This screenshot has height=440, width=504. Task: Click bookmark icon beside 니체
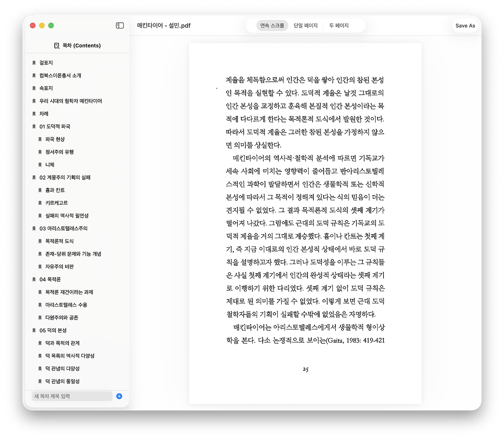coord(40,165)
